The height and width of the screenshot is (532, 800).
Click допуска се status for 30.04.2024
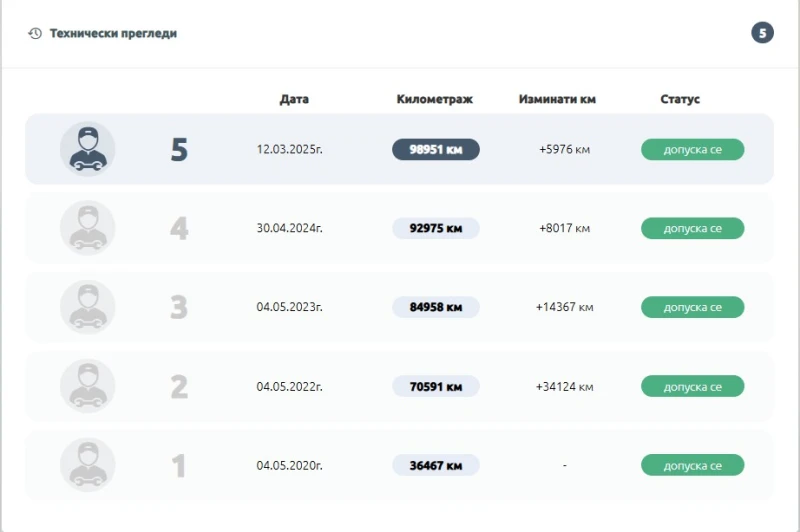[x=692, y=228]
